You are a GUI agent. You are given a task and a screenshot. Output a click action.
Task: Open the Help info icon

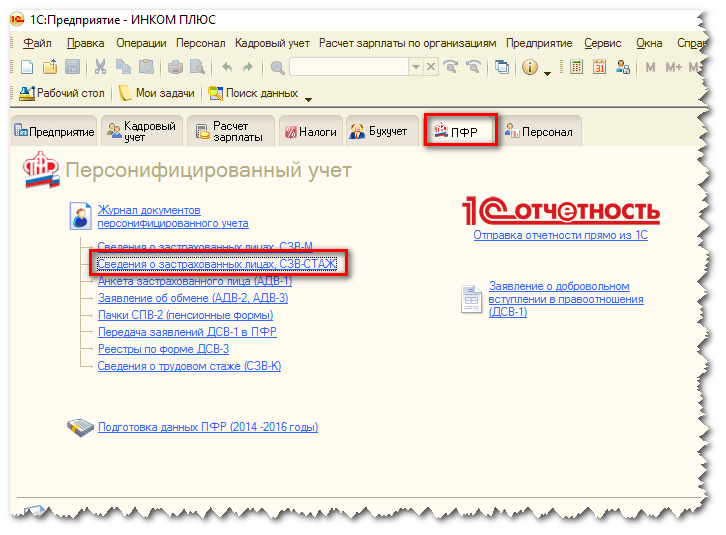click(530, 67)
